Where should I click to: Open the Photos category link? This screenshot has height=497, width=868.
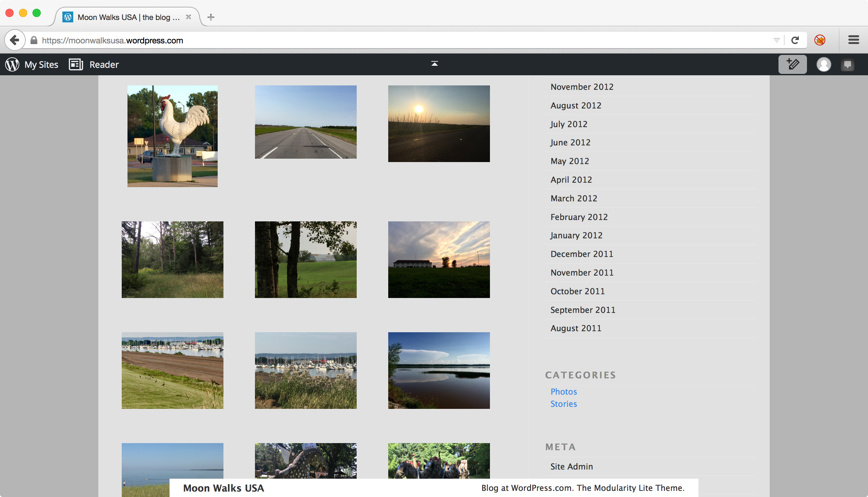pos(564,392)
